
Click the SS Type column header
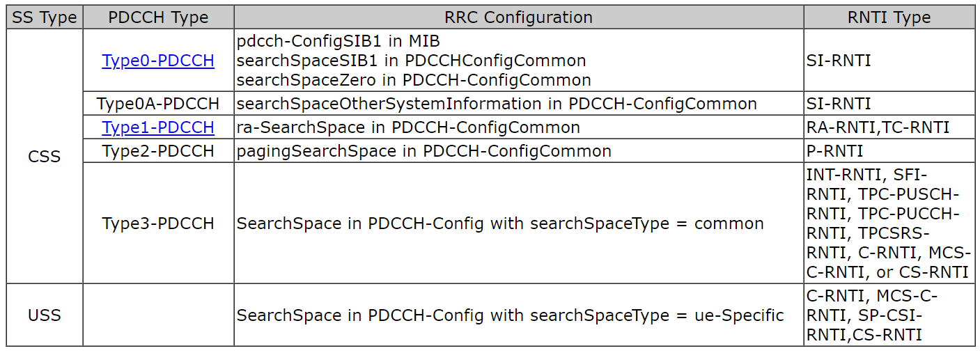pos(45,17)
